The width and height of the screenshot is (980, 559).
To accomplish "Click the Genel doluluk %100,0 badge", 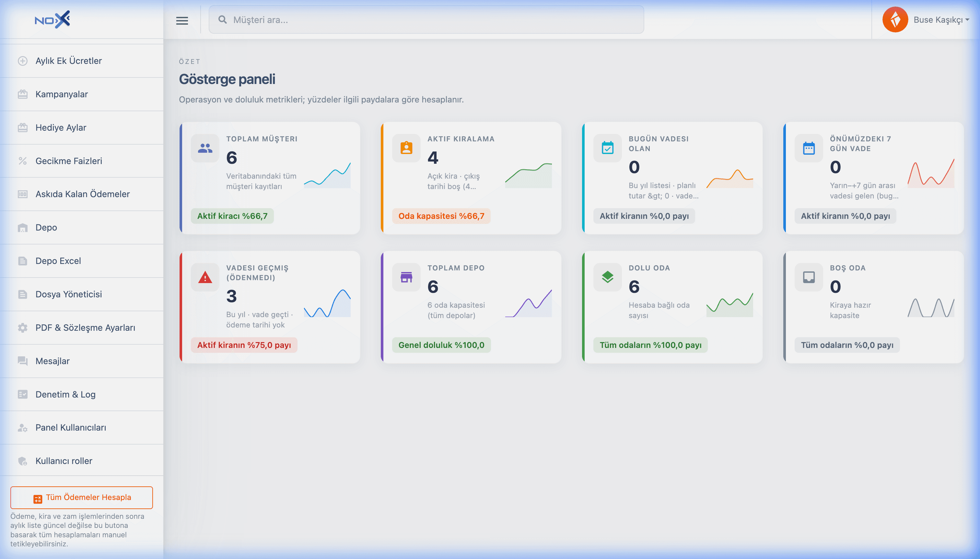I will [441, 345].
